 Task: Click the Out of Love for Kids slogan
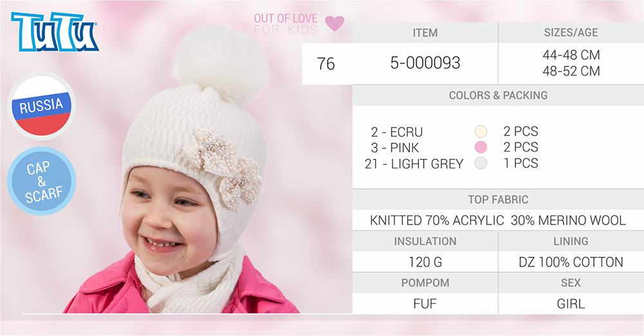(286, 24)
